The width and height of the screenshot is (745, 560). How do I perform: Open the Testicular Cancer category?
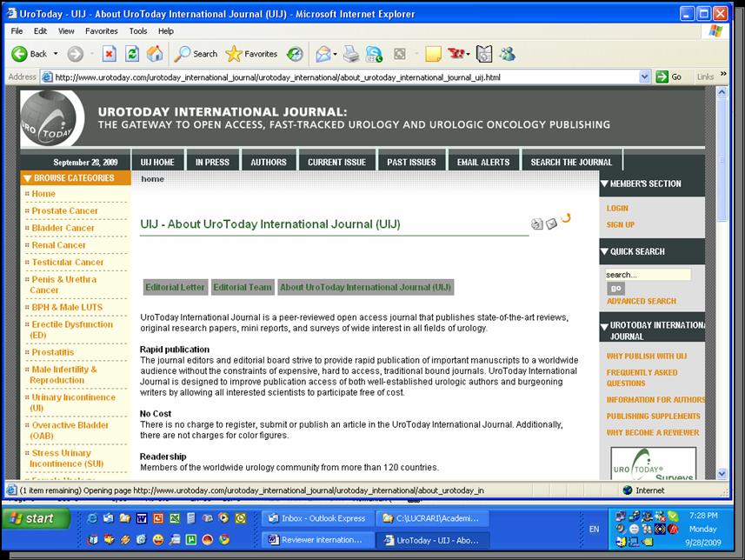click(68, 262)
